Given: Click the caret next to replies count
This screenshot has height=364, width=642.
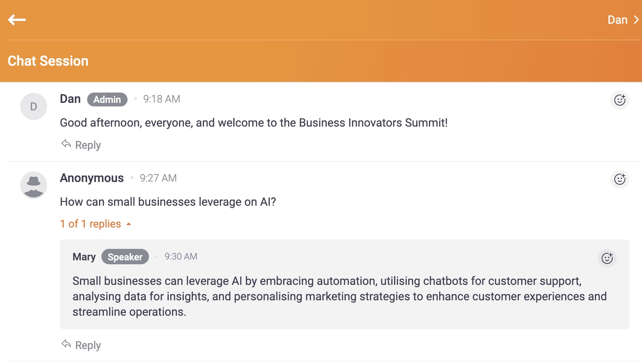Looking at the screenshot, I should (129, 224).
